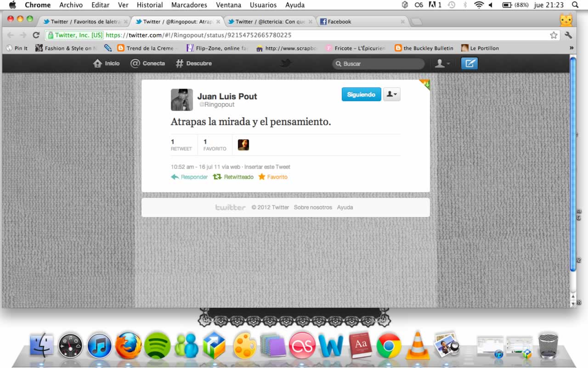Image resolution: width=588 pixels, height=368 pixels.
Task: Click the Twitter bird logo in navbar
Action: pyautogui.click(x=286, y=63)
